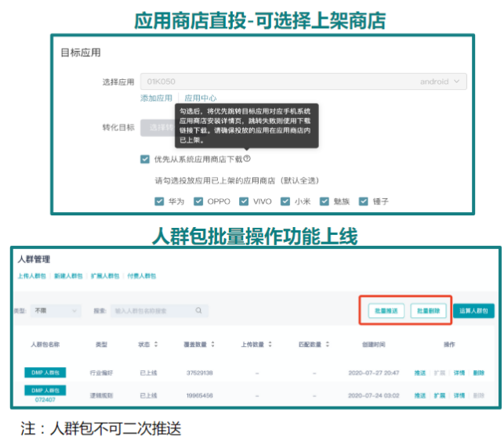Click the 37529138 coverage value

point(200,373)
